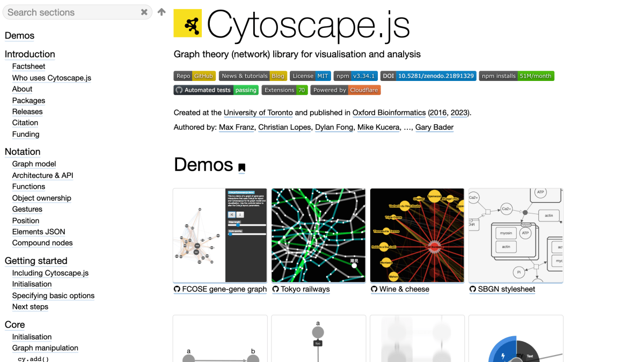Viewport: 644px width, 362px height.
Task: Open author Mike Kucera link
Action: point(378,127)
